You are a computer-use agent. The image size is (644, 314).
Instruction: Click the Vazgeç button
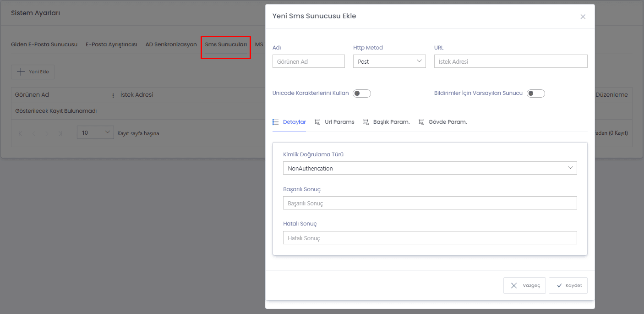[524, 286]
